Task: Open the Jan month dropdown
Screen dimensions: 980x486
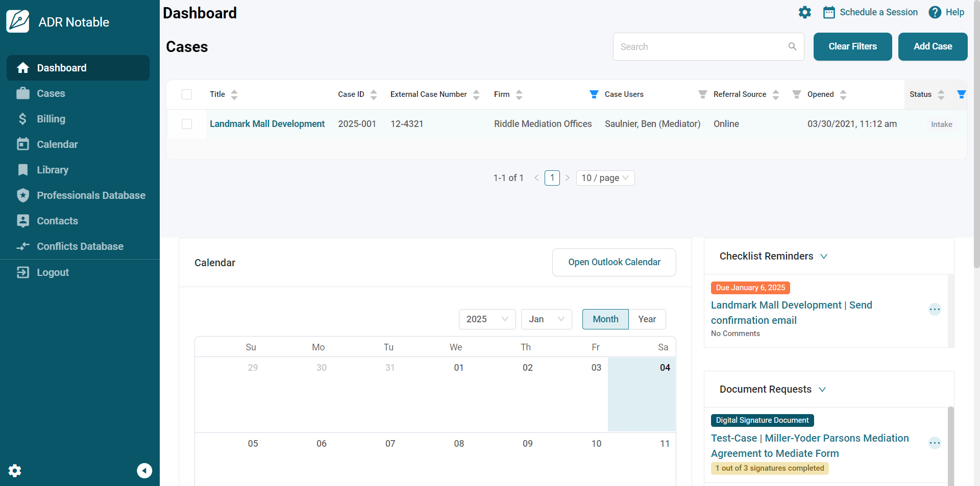Action: [546, 319]
